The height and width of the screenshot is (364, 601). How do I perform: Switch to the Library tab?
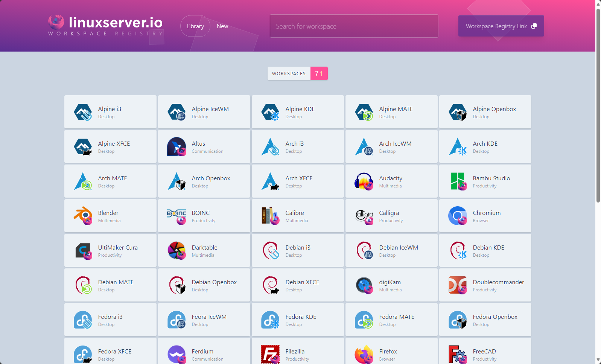tap(195, 26)
